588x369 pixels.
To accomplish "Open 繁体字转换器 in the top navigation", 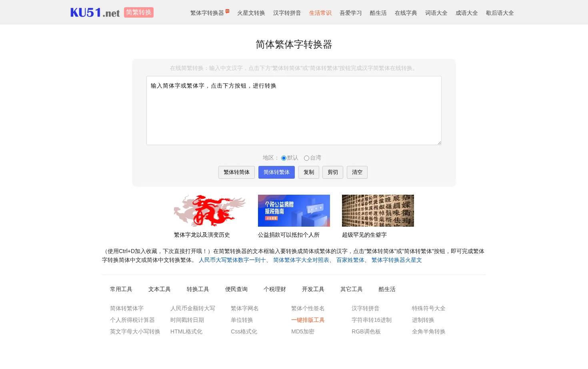I will [207, 13].
